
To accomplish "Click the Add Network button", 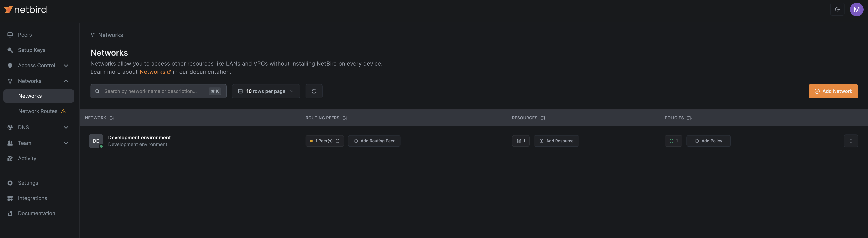I will [833, 91].
